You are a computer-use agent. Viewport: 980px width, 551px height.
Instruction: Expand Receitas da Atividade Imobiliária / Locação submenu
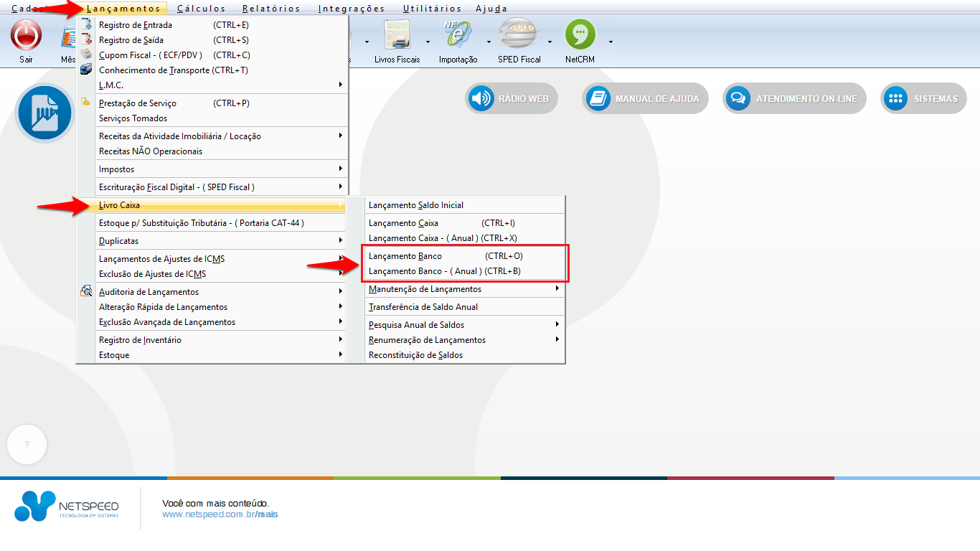coord(341,136)
